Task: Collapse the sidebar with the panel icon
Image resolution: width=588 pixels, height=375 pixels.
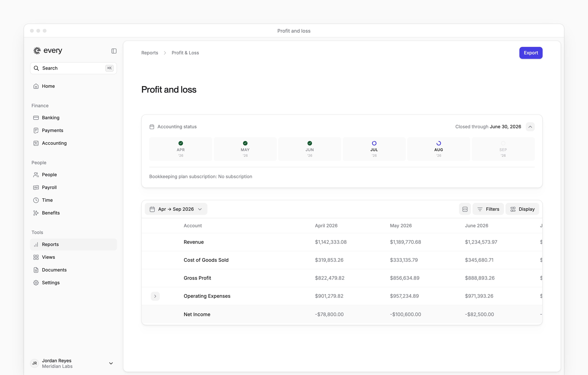Action: click(114, 51)
